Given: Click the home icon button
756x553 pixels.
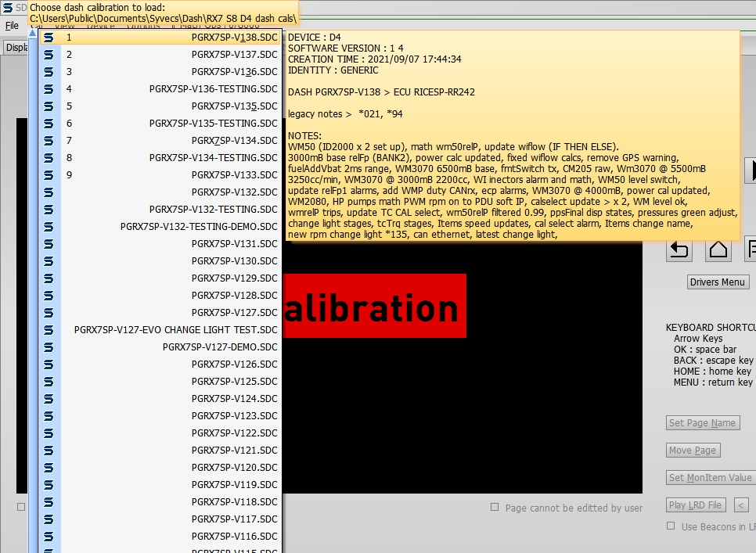Looking at the screenshot, I should [x=718, y=250].
